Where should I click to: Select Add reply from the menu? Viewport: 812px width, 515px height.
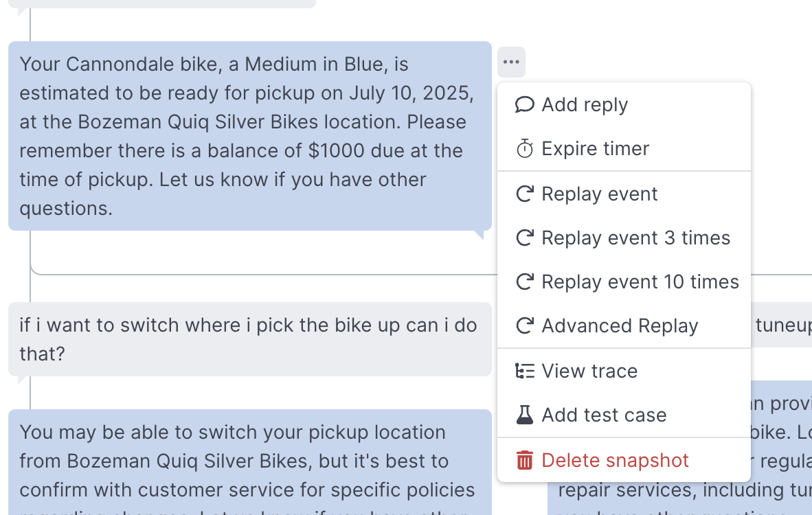[x=624, y=104]
